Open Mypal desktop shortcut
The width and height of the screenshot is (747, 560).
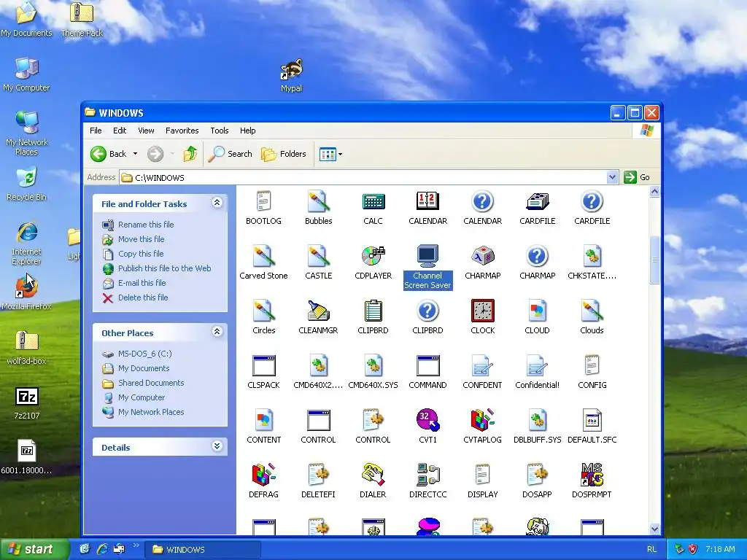[291, 76]
